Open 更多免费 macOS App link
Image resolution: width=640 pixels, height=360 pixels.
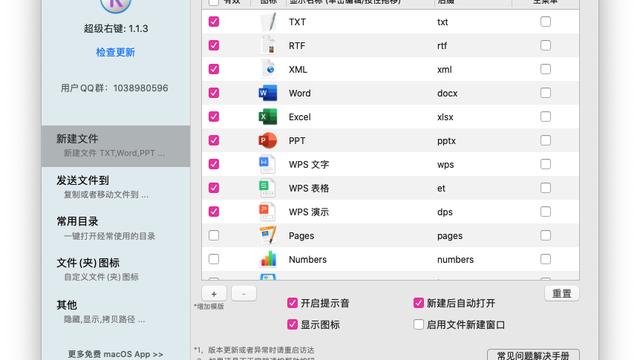click(x=116, y=354)
